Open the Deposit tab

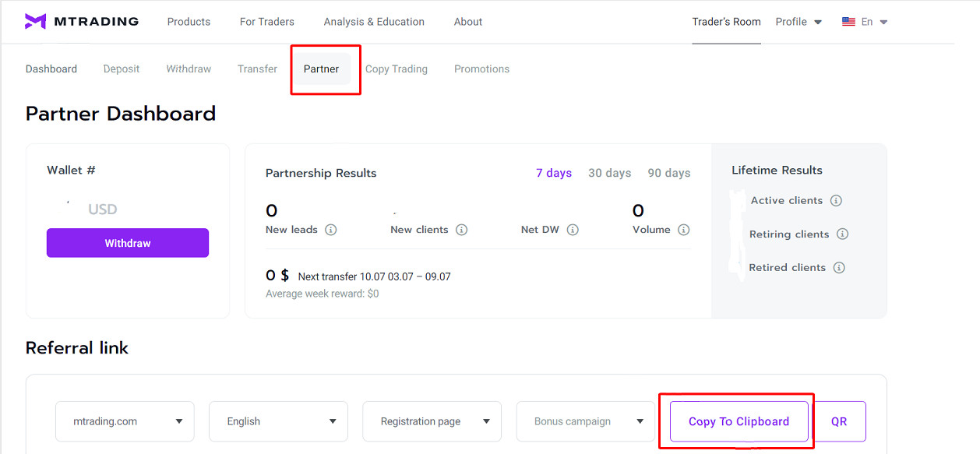[122, 69]
